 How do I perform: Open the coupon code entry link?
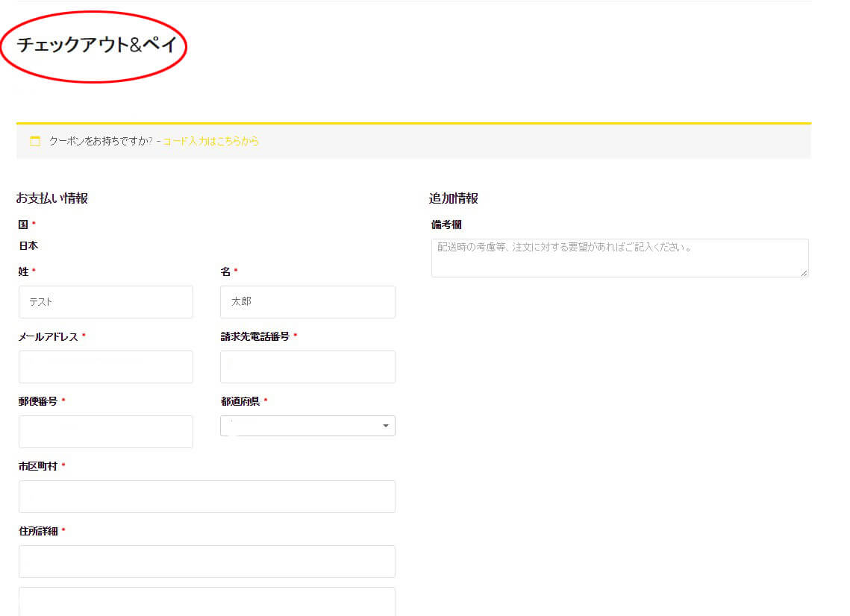tap(211, 141)
